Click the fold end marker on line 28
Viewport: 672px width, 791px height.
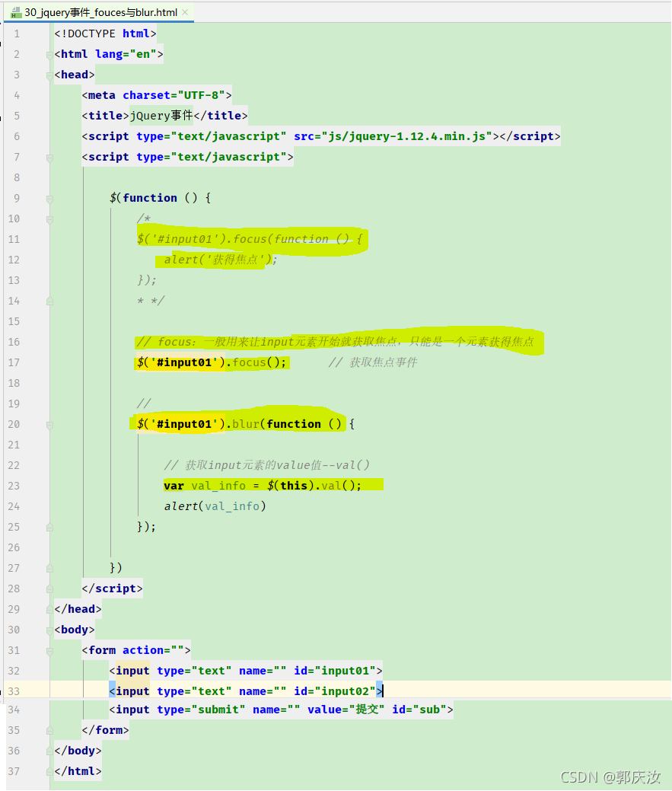click(x=49, y=588)
